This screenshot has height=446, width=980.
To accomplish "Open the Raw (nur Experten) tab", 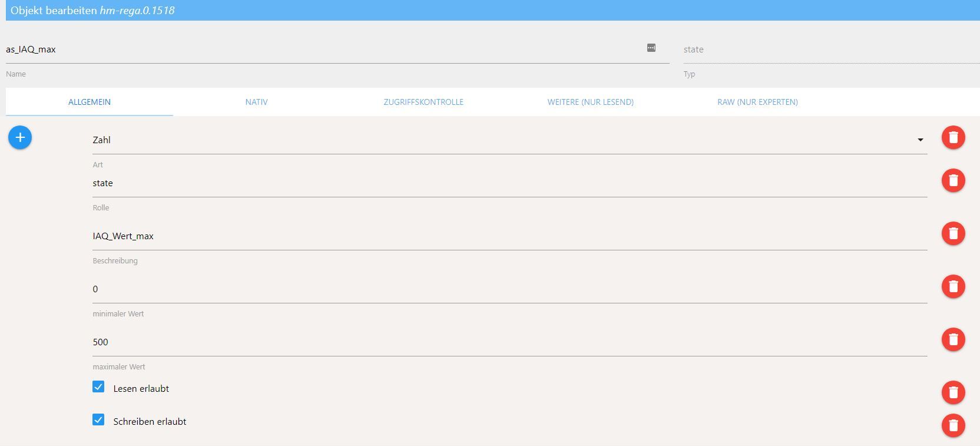I will click(x=757, y=102).
